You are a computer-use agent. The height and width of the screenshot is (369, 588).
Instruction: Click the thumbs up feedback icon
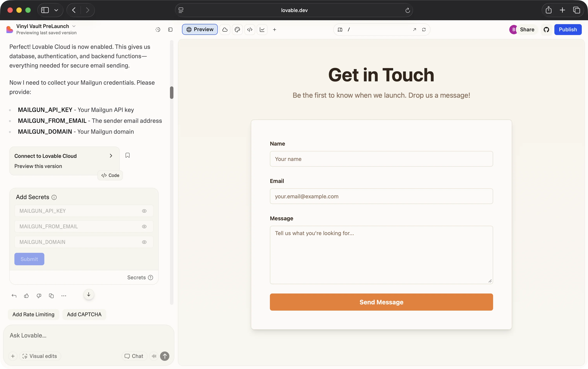tap(26, 296)
